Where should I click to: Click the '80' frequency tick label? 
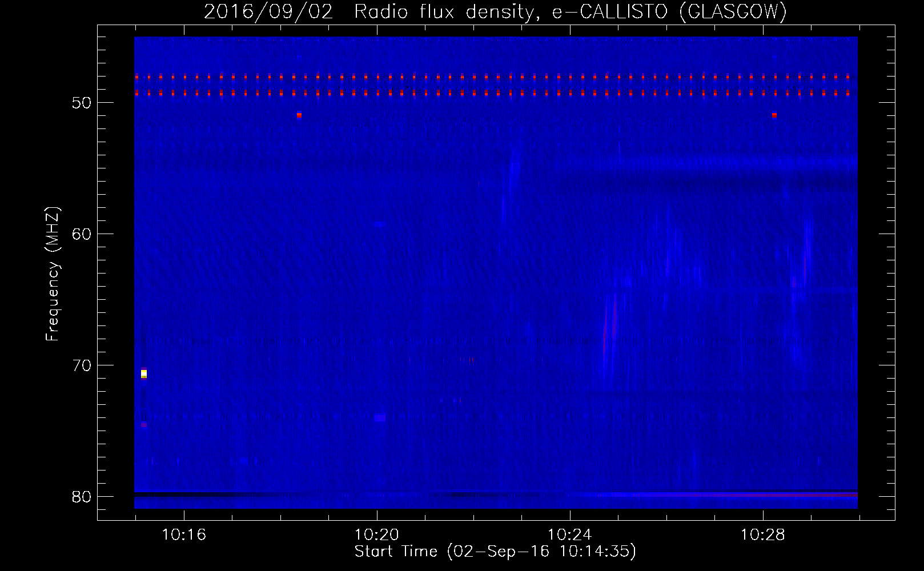coord(82,497)
